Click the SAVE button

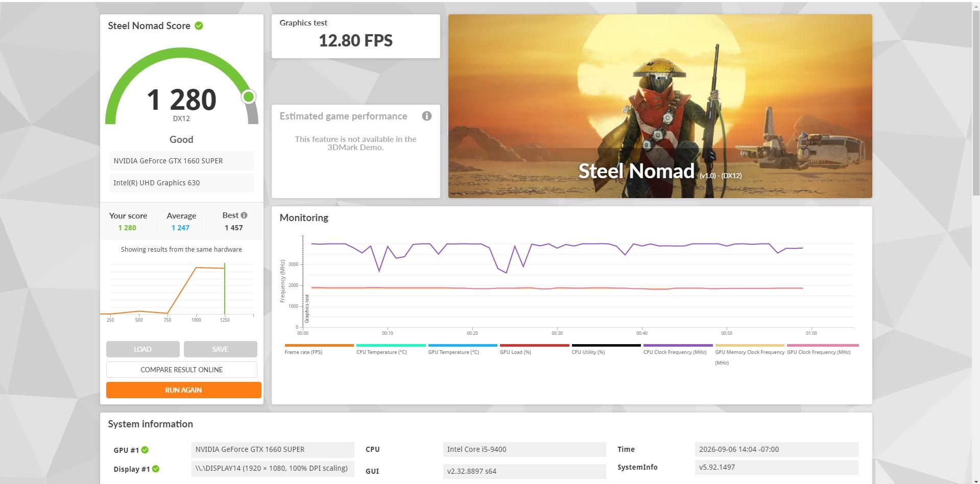click(x=221, y=349)
